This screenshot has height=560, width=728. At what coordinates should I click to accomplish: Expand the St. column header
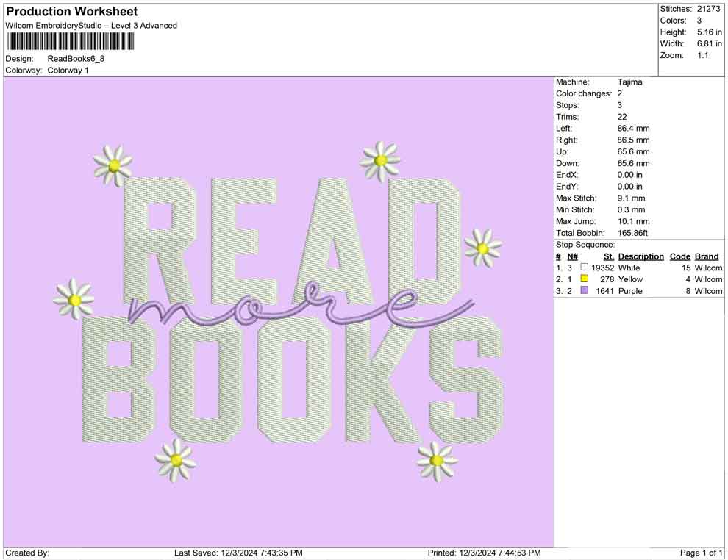(608, 256)
